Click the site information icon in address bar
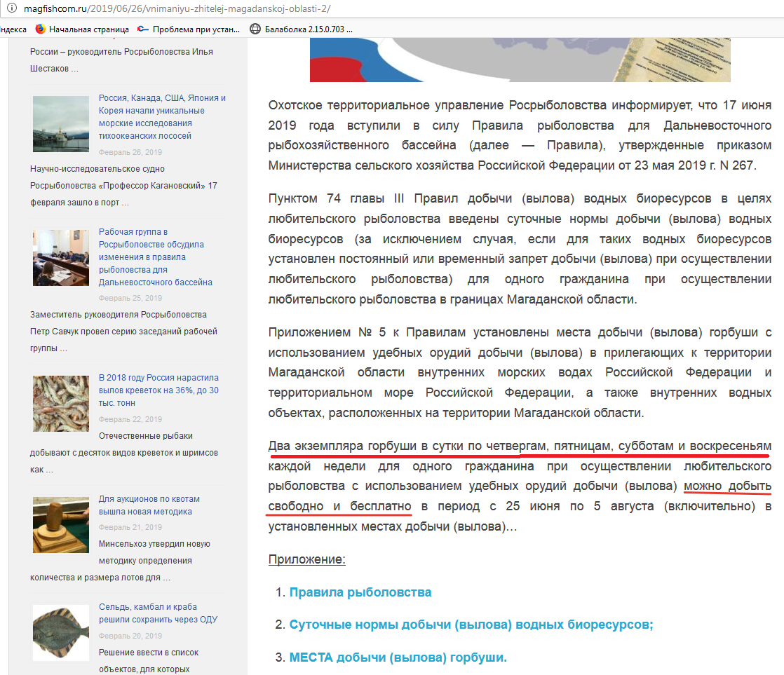This screenshot has height=675, width=784. (8, 8)
